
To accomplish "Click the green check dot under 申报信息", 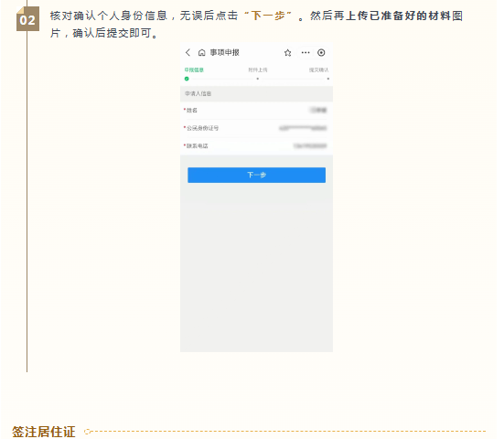I will 187,79.
